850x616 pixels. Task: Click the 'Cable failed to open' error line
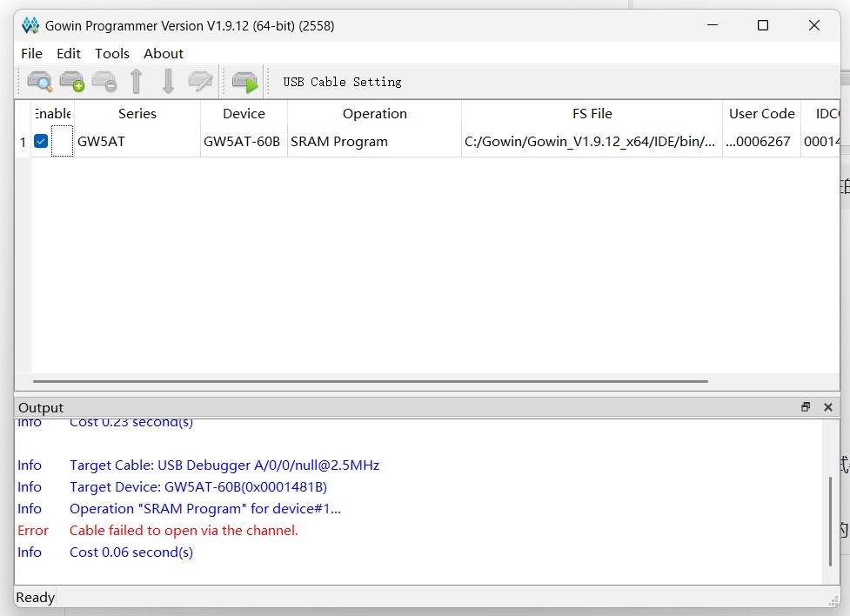point(184,531)
